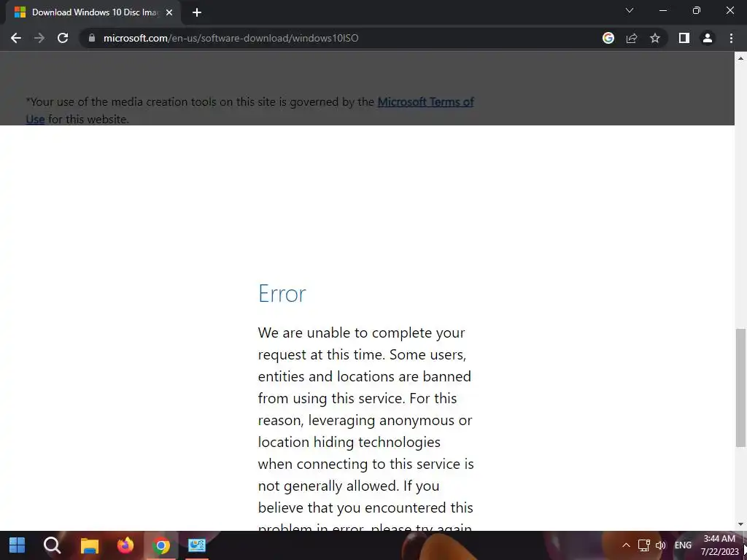Open Firefox from the taskbar
The height and width of the screenshot is (560, 747).
point(125,545)
